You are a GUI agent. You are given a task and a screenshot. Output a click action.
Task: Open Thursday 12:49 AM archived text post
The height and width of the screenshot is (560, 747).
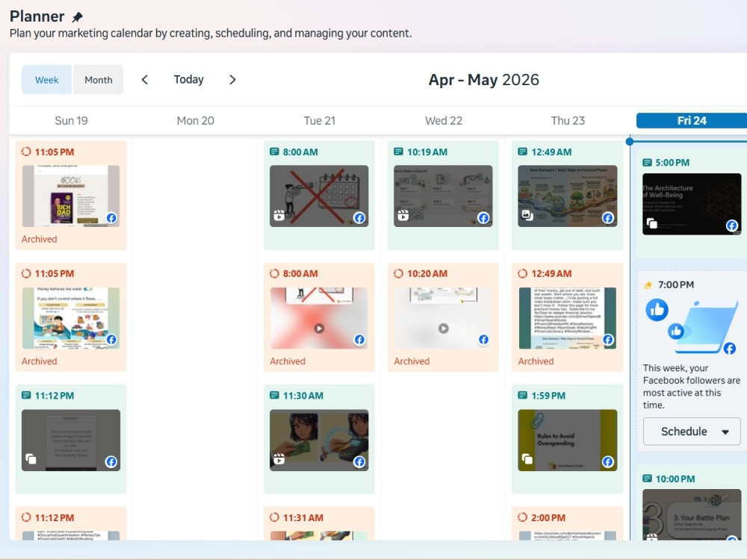point(568,317)
